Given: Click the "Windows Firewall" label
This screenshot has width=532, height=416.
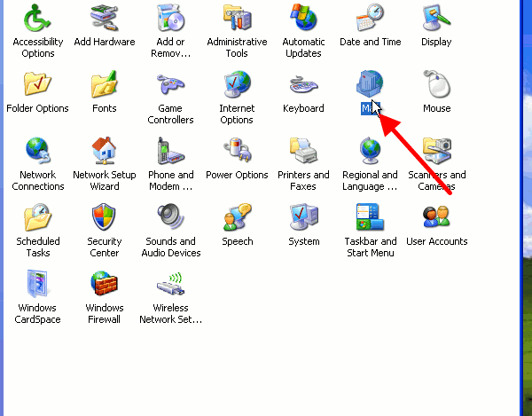Looking at the screenshot, I should pos(104,313).
